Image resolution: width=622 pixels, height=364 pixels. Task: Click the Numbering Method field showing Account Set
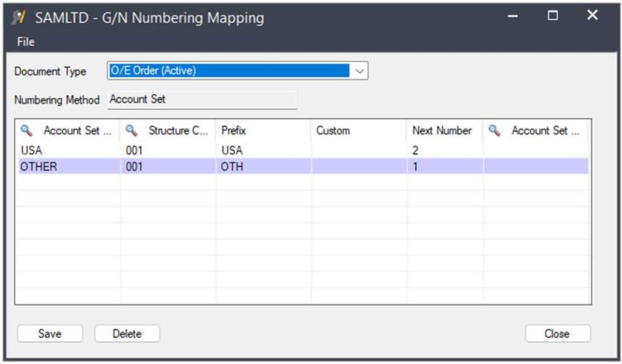[x=202, y=99]
